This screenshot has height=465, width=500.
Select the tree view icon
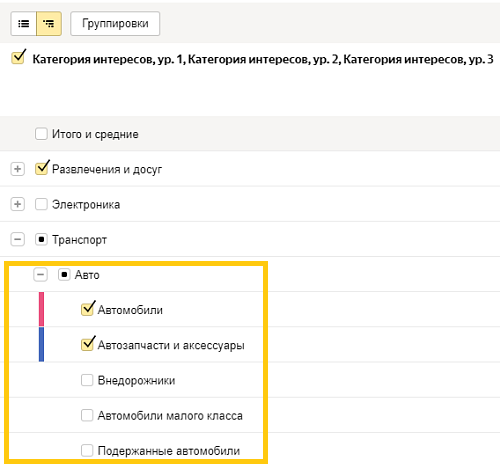click(49, 24)
